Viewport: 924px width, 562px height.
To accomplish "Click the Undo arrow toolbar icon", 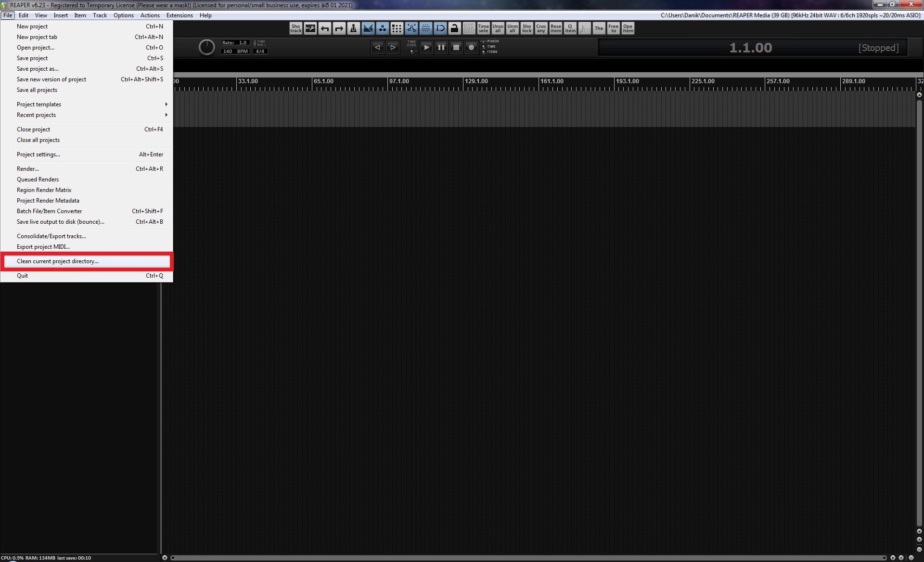I will tap(325, 28).
